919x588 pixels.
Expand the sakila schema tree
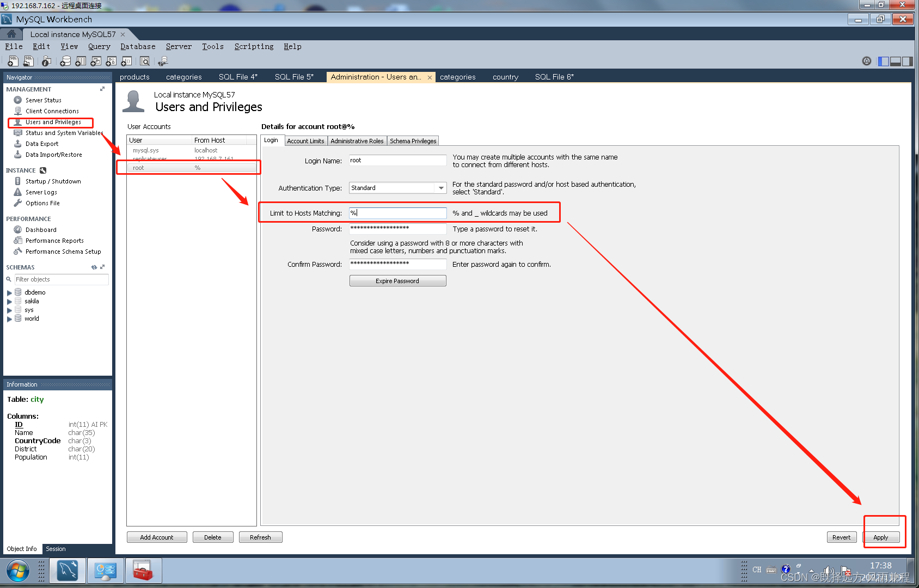coord(9,301)
